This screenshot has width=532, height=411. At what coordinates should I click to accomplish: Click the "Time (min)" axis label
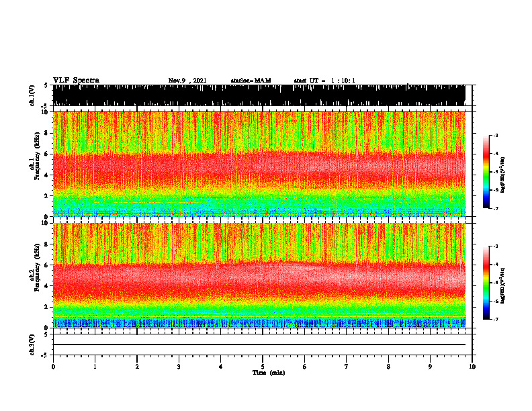click(269, 373)
